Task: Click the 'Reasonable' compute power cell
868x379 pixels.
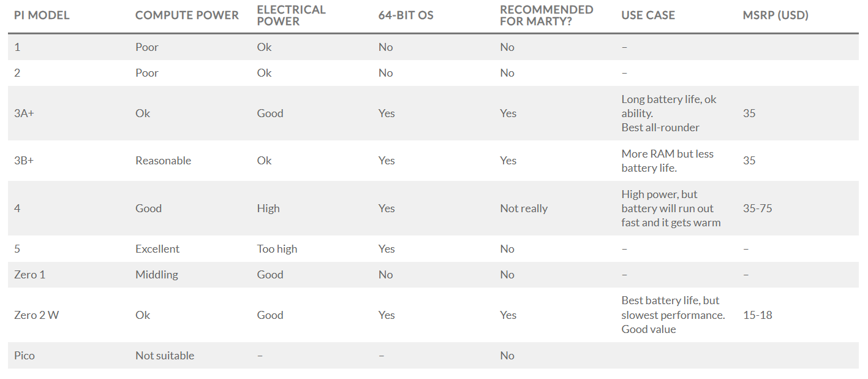Action: [163, 161]
